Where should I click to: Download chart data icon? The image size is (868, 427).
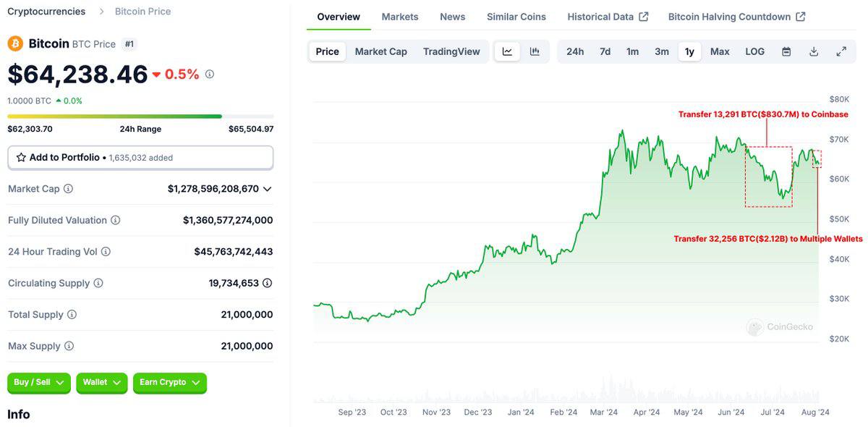[814, 51]
